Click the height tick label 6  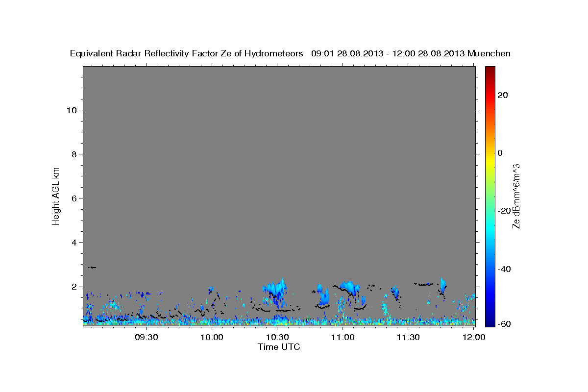click(x=73, y=198)
